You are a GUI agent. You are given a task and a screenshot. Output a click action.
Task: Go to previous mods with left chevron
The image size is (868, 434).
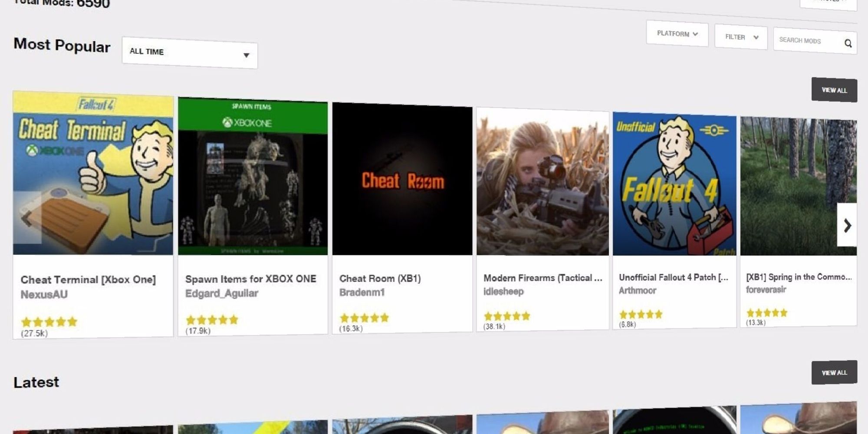tap(27, 217)
